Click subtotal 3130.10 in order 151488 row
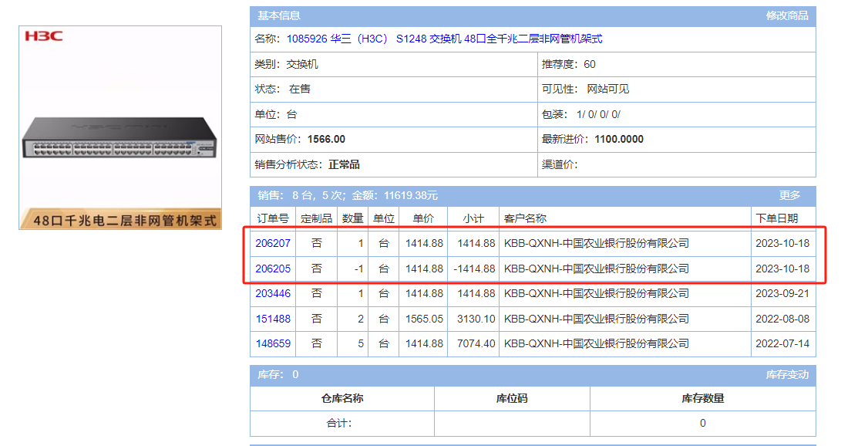 [476, 319]
